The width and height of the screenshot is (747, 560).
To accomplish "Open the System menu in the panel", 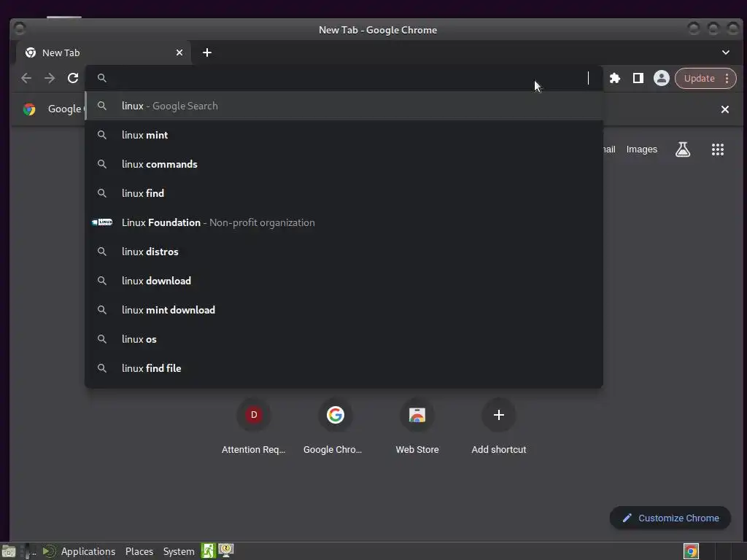I will click(x=179, y=551).
